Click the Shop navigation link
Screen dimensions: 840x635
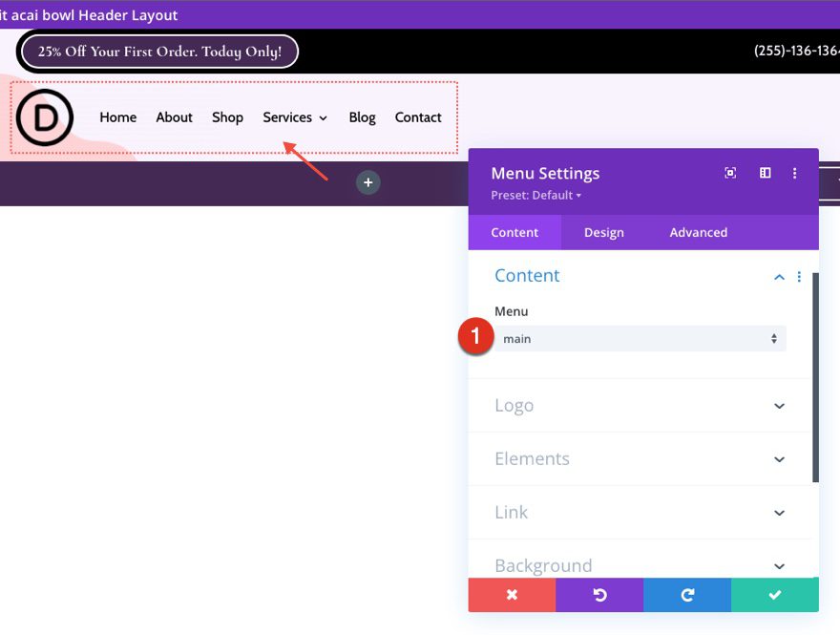tap(227, 117)
